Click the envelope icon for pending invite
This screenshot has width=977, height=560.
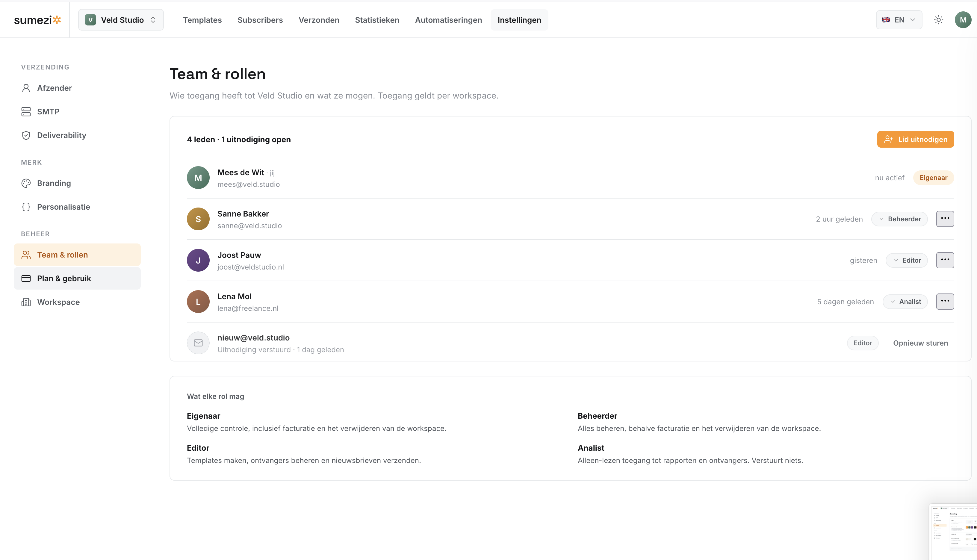point(198,343)
